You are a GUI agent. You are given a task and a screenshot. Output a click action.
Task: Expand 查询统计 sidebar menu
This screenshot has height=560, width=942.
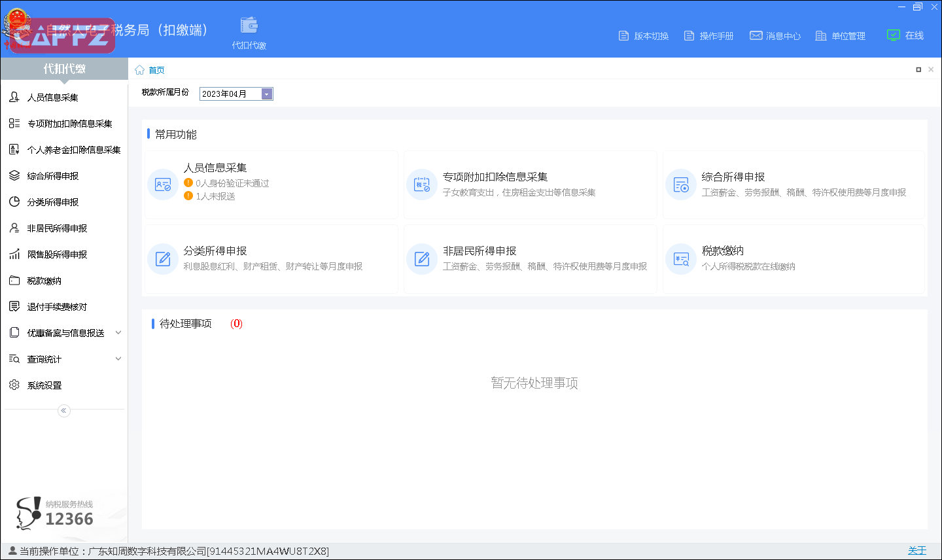118,359
